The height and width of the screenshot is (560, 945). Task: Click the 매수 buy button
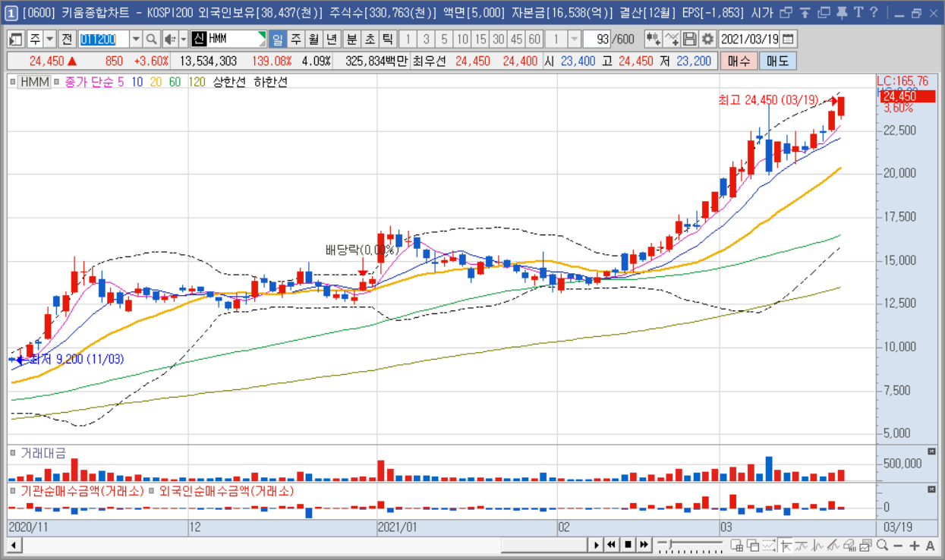point(739,61)
